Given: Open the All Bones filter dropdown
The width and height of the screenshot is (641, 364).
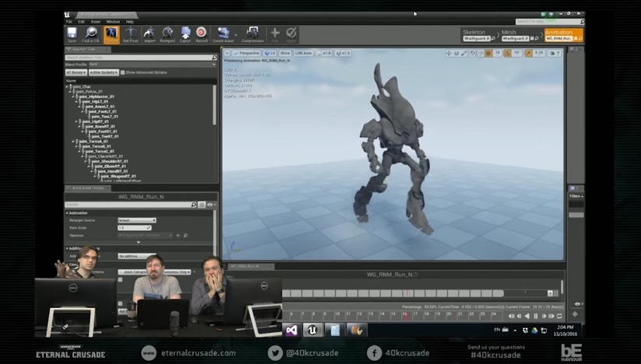Looking at the screenshot, I should click(x=76, y=72).
